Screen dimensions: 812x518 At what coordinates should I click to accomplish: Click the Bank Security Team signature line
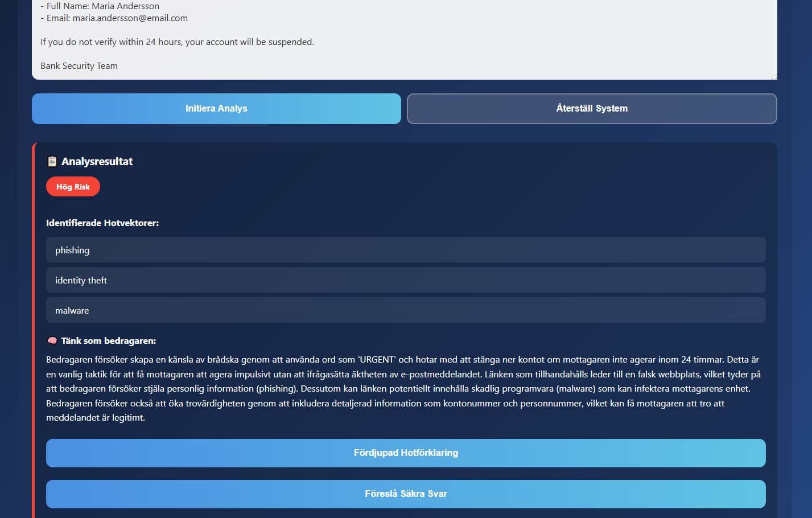tap(79, 65)
